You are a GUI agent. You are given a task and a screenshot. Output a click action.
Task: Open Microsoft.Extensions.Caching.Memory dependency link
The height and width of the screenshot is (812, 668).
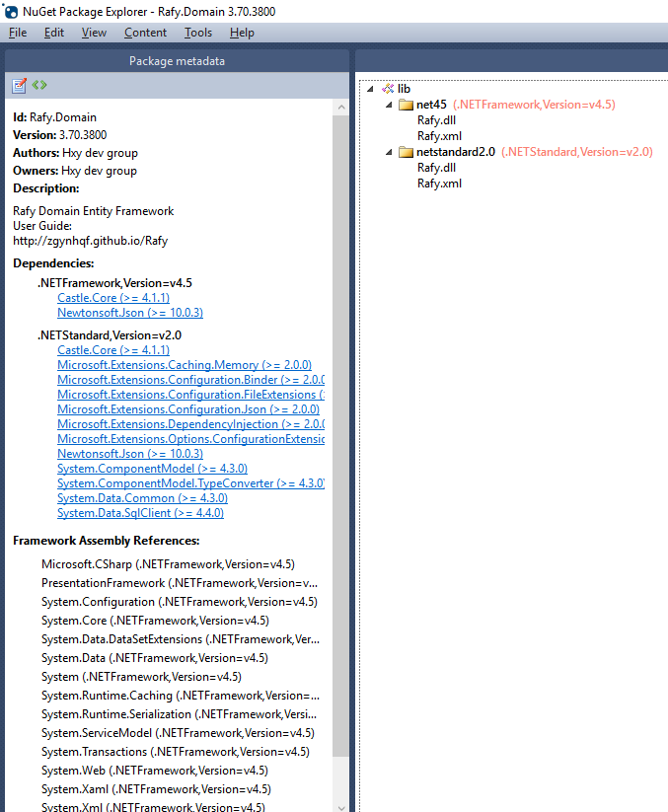[185, 365]
